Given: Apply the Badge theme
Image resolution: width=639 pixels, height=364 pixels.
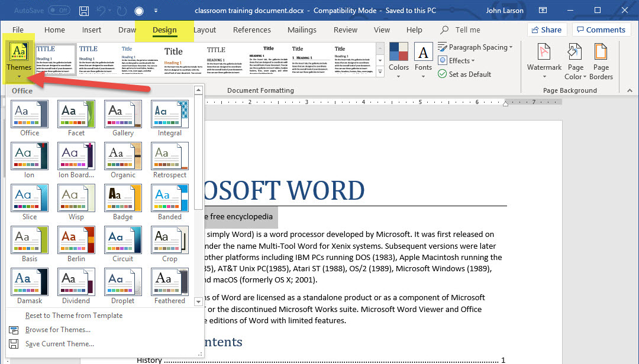Looking at the screenshot, I should [123, 197].
